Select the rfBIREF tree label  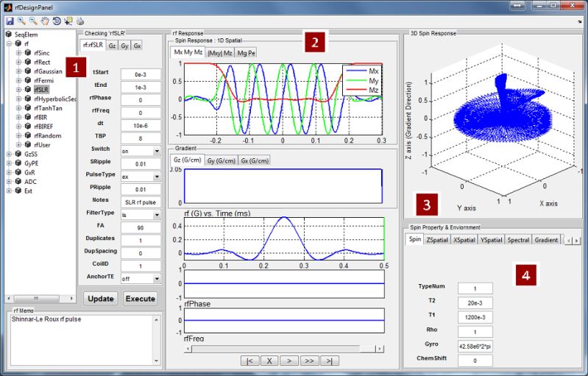[43, 127]
